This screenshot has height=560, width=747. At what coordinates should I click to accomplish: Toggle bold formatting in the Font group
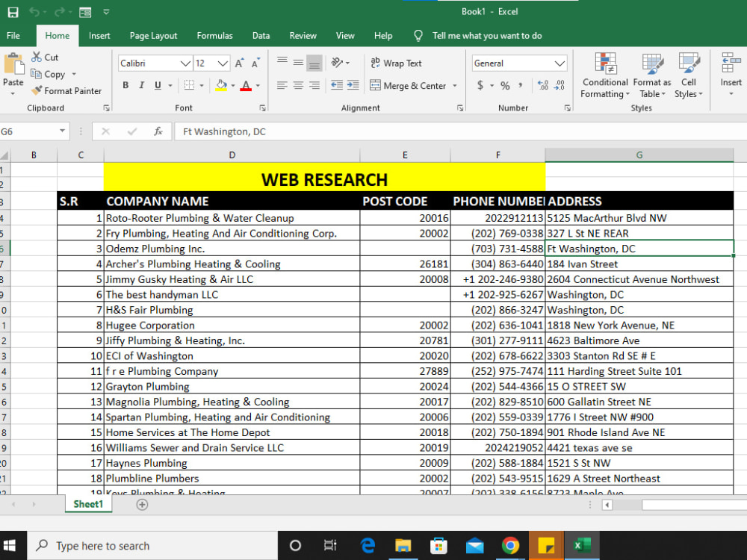(125, 85)
